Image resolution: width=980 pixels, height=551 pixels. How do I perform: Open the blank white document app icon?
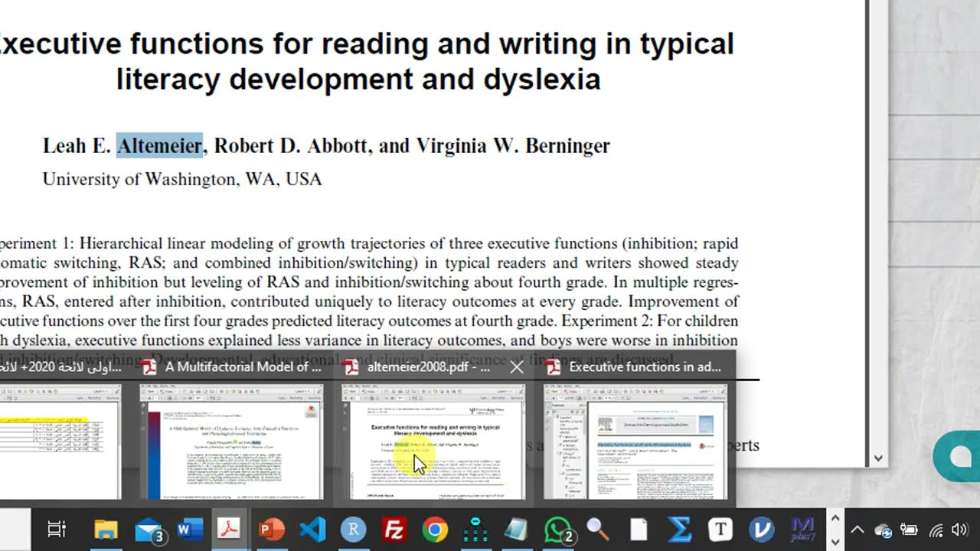(639, 530)
